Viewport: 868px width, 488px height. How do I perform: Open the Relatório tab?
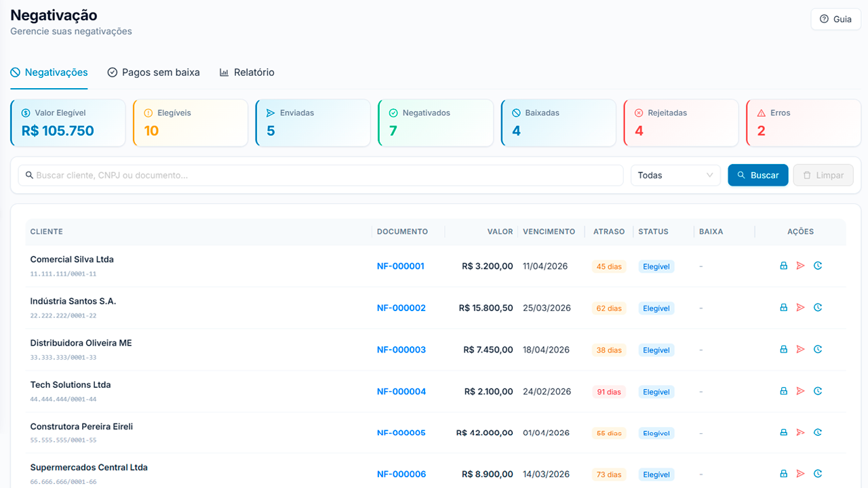click(247, 73)
